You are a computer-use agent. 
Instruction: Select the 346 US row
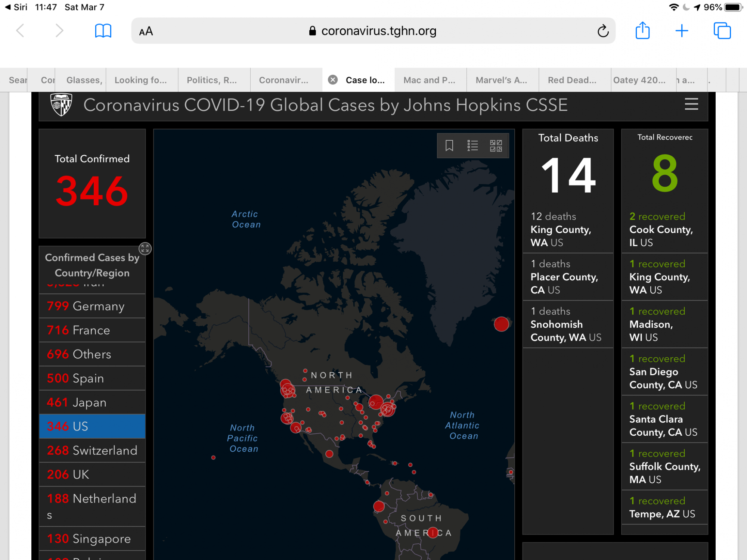pos(92,426)
